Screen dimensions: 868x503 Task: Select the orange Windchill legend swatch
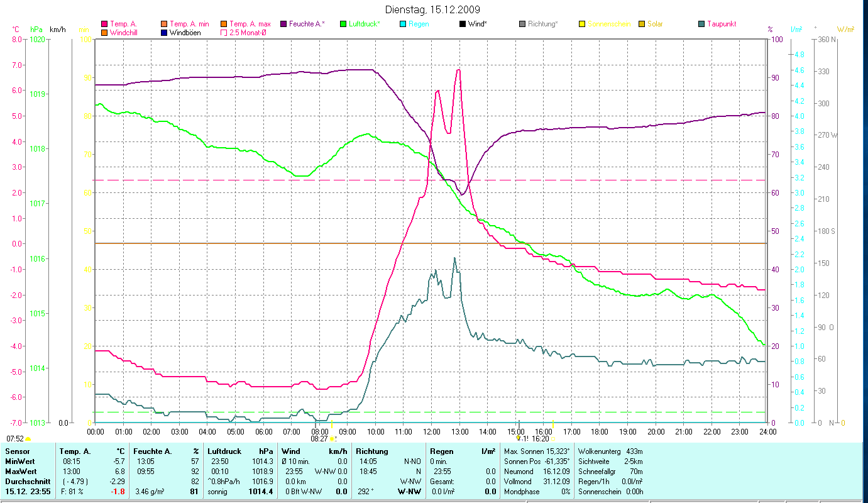click(104, 32)
